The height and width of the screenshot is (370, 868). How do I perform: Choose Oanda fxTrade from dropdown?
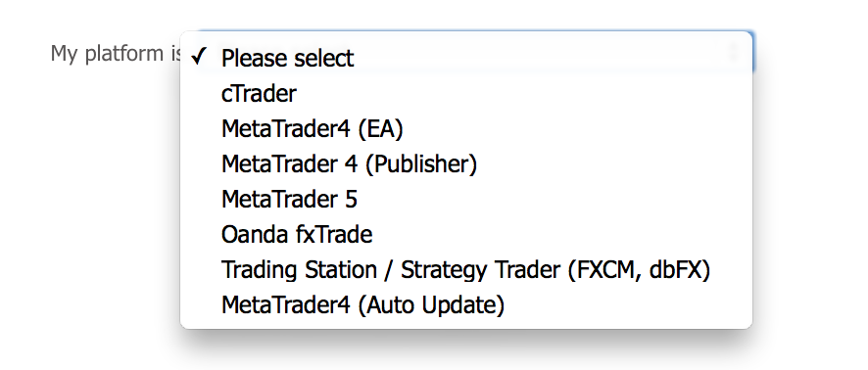pyautogui.click(x=466, y=235)
